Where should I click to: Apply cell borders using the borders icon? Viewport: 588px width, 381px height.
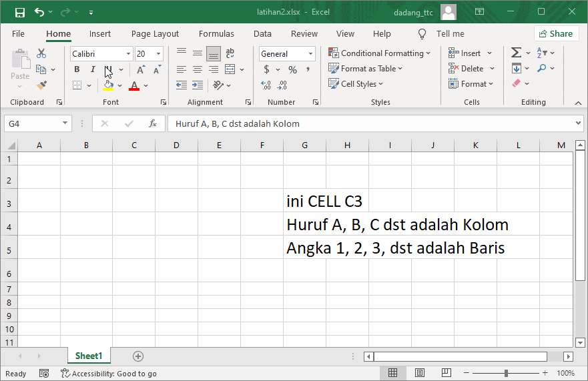(x=77, y=85)
